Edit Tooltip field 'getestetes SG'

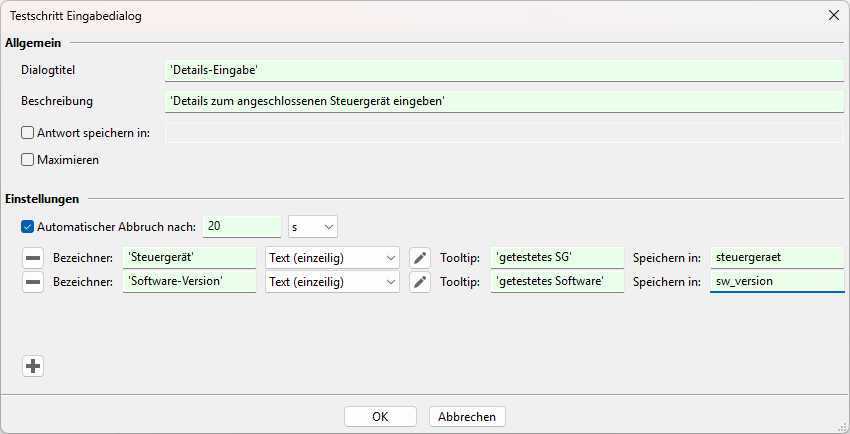pos(557,258)
